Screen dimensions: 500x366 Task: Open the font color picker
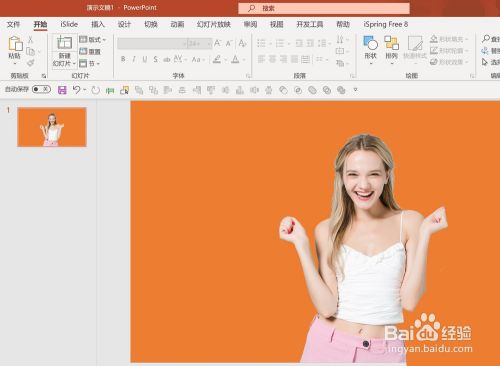coord(235,59)
